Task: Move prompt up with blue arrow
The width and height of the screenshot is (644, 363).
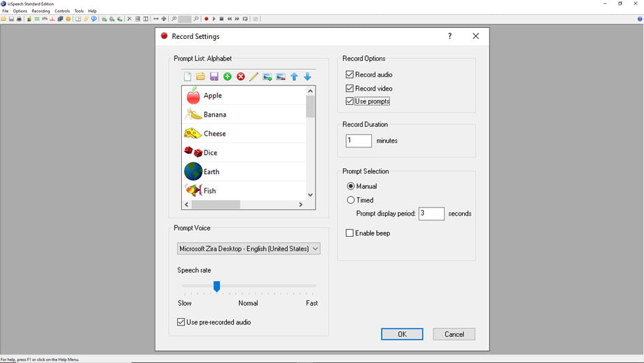Action: 294,76
